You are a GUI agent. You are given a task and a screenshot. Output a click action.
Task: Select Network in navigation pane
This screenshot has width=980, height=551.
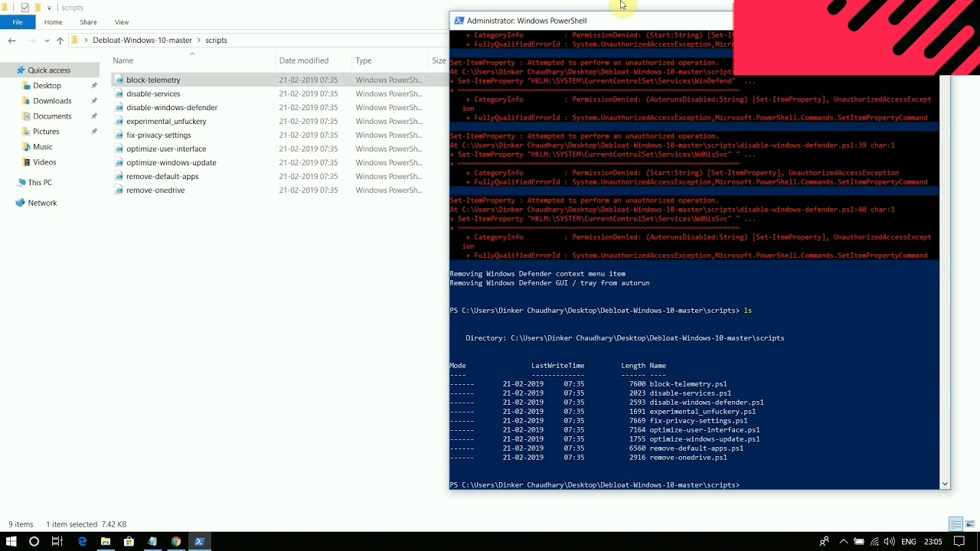(42, 203)
